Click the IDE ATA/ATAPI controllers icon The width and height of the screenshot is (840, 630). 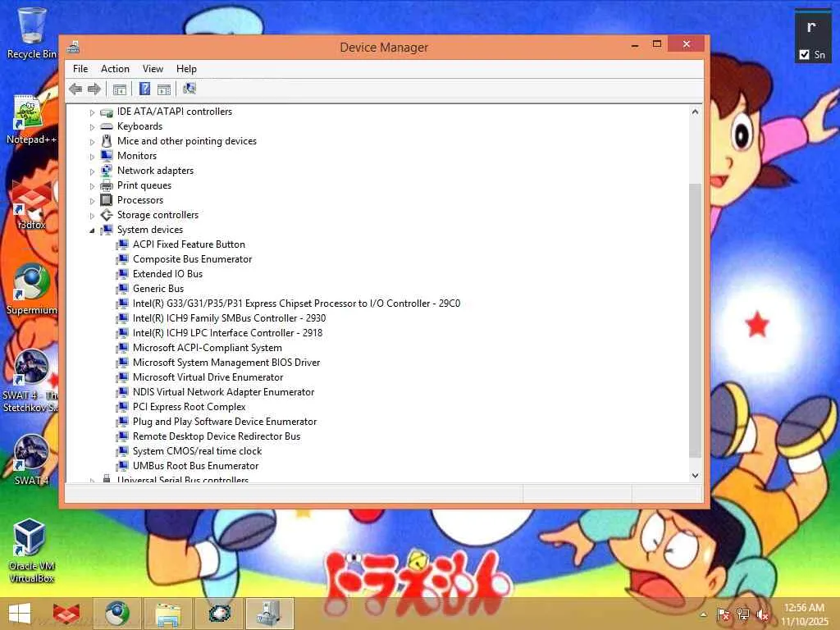pyautogui.click(x=107, y=112)
